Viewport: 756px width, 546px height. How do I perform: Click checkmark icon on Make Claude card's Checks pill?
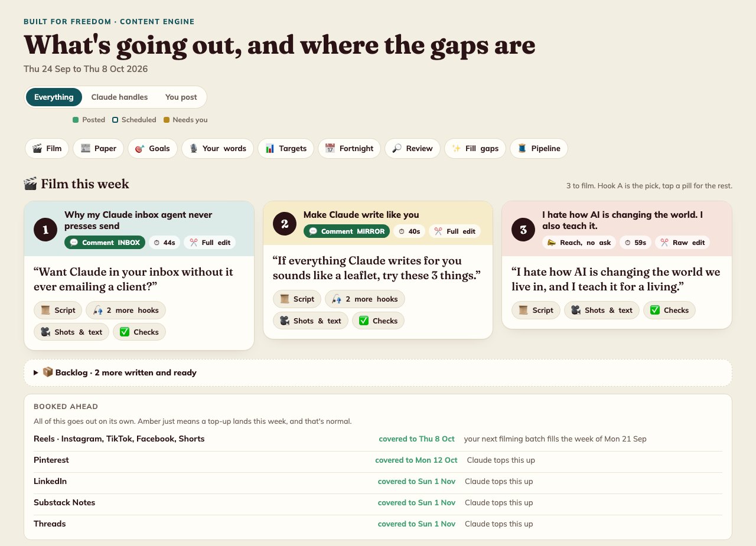point(364,321)
